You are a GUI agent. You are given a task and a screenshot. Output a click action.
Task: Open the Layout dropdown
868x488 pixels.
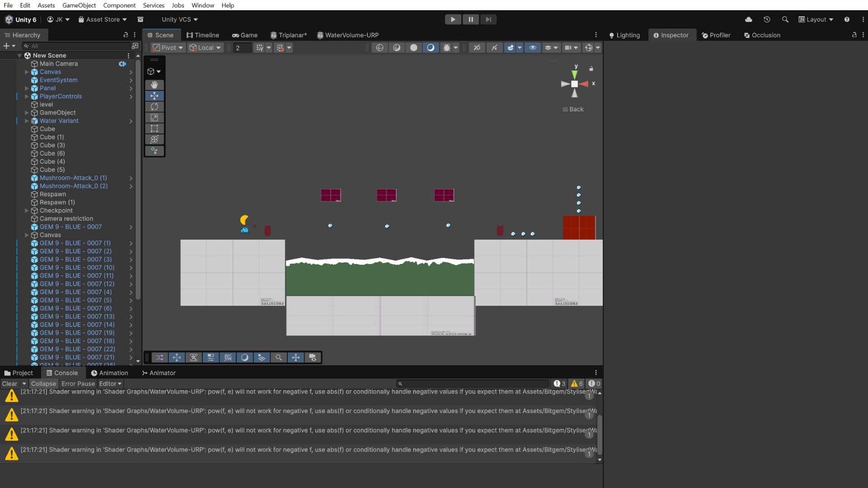(x=816, y=19)
